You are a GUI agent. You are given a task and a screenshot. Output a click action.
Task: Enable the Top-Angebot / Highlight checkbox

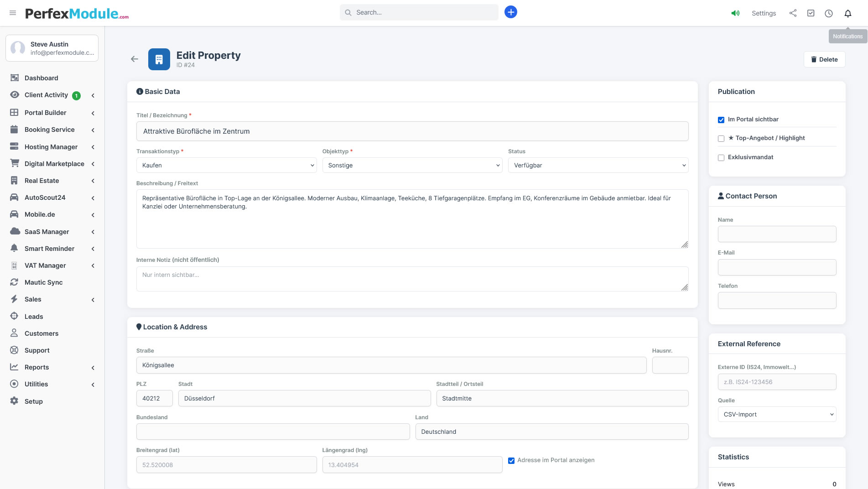[721, 139]
